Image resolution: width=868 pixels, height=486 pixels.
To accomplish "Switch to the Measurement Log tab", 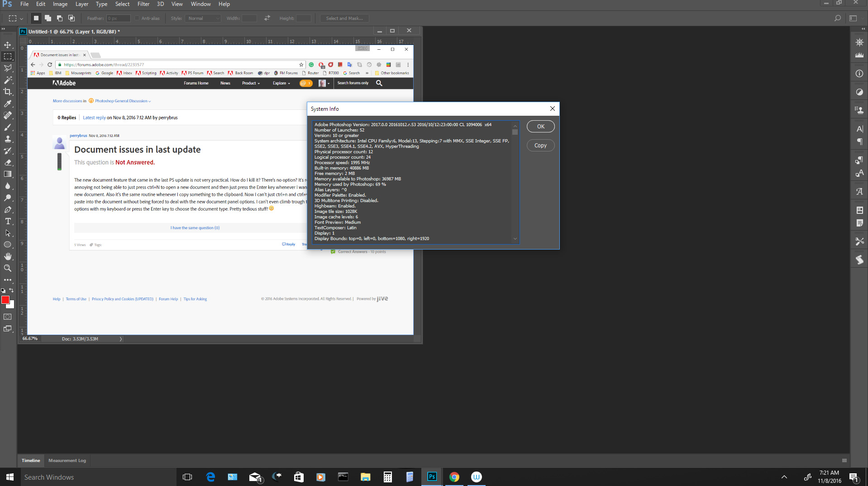I will [x=67, y=460].
